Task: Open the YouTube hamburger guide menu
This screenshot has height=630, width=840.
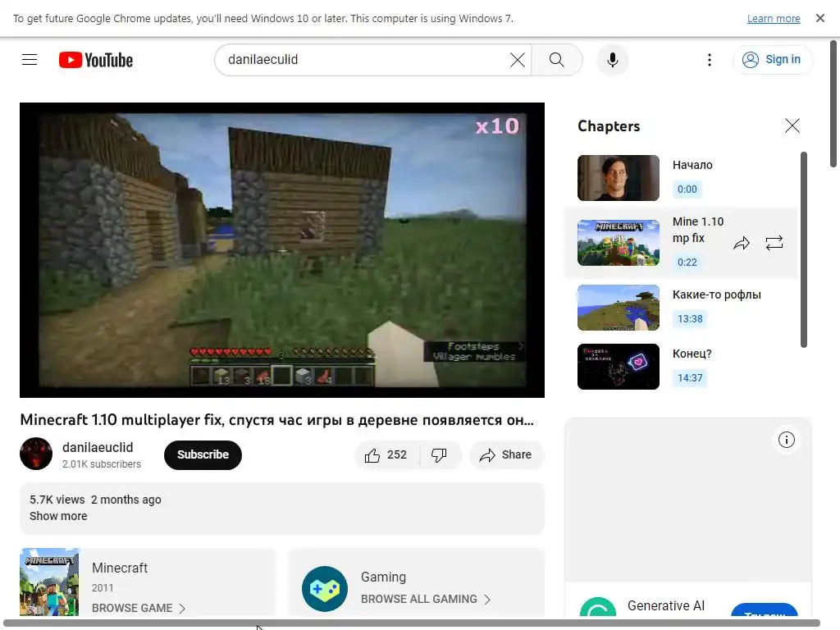Action: pos(30,59)
